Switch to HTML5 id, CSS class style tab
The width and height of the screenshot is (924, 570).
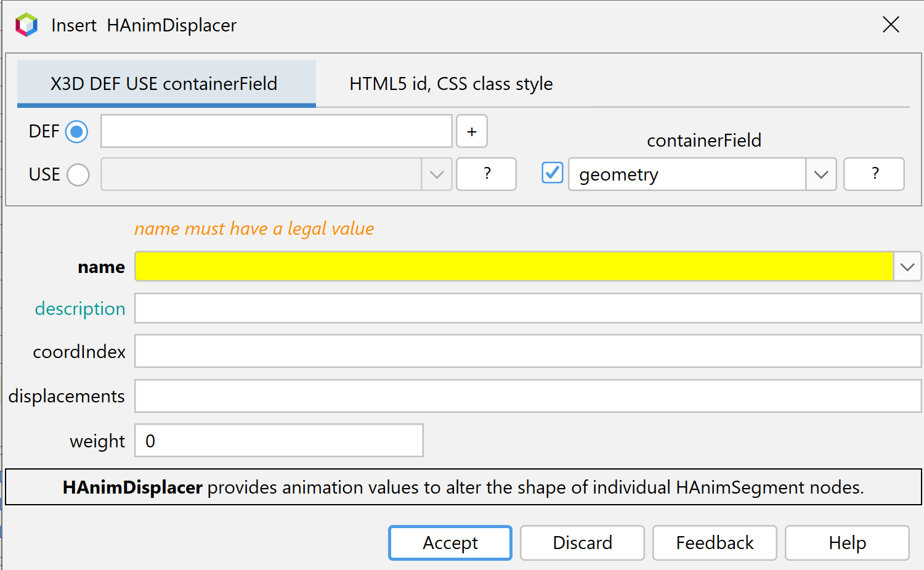coord(451,84)
